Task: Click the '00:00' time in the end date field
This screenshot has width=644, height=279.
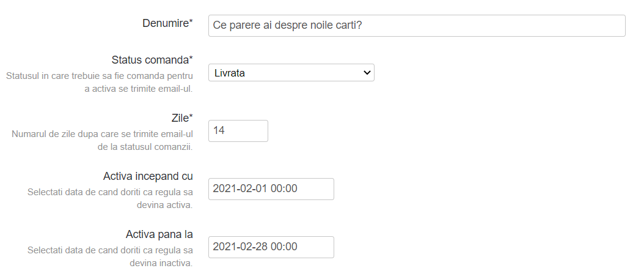Action: [284, 247]
